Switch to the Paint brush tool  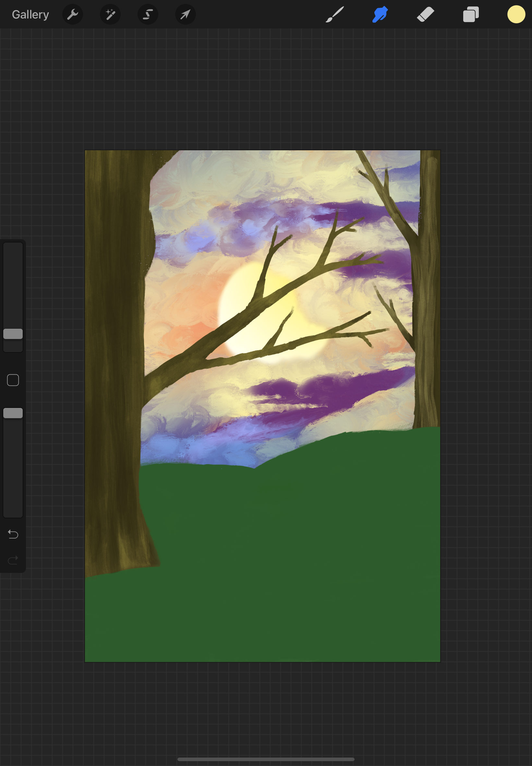pos(335,14)
